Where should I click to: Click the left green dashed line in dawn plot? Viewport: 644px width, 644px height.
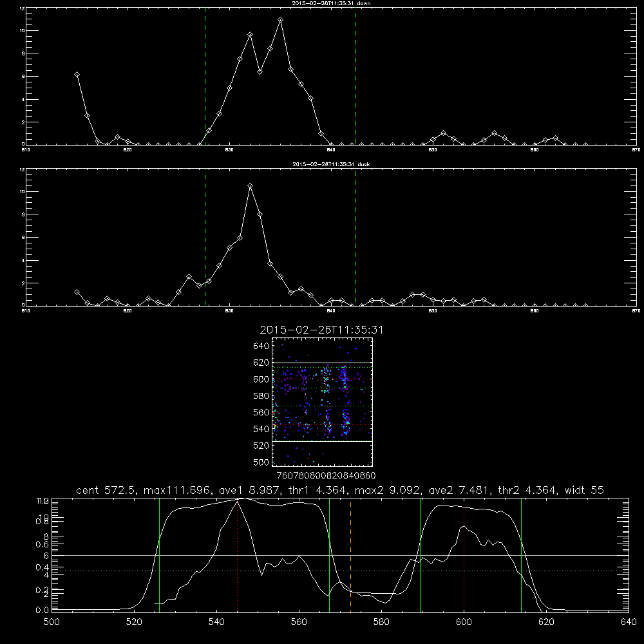(205, 76)
